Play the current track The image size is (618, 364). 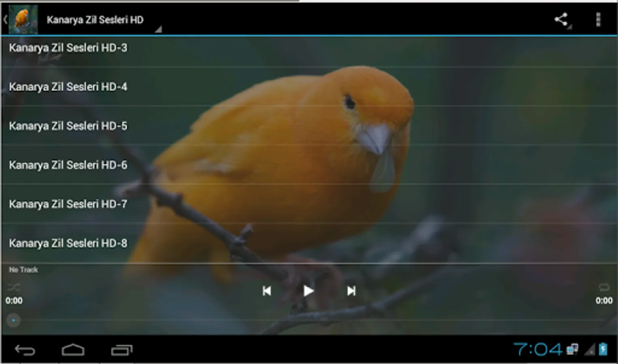click(x=308, y=291)
